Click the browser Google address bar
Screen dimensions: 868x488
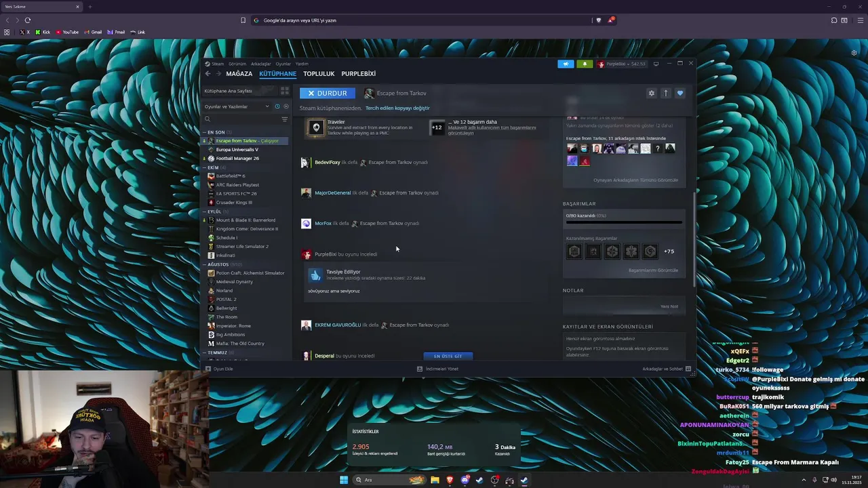tap(420, 20)
